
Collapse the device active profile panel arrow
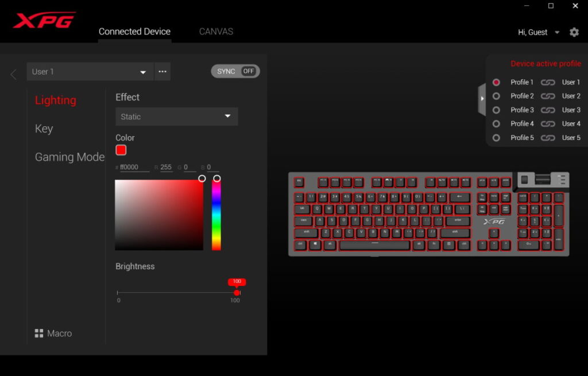tap(482, 98)
